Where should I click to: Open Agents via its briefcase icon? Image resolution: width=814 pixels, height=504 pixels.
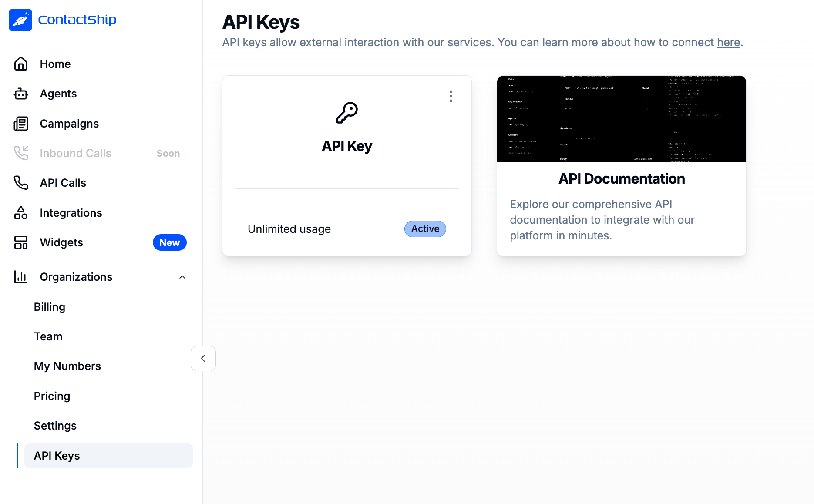pyautogui.click(x=20, y=94)
